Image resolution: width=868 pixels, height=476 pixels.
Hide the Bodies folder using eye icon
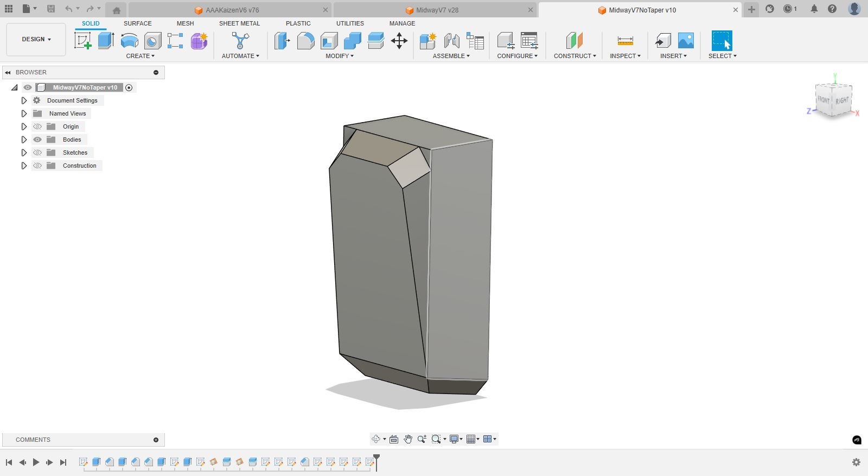37,139
